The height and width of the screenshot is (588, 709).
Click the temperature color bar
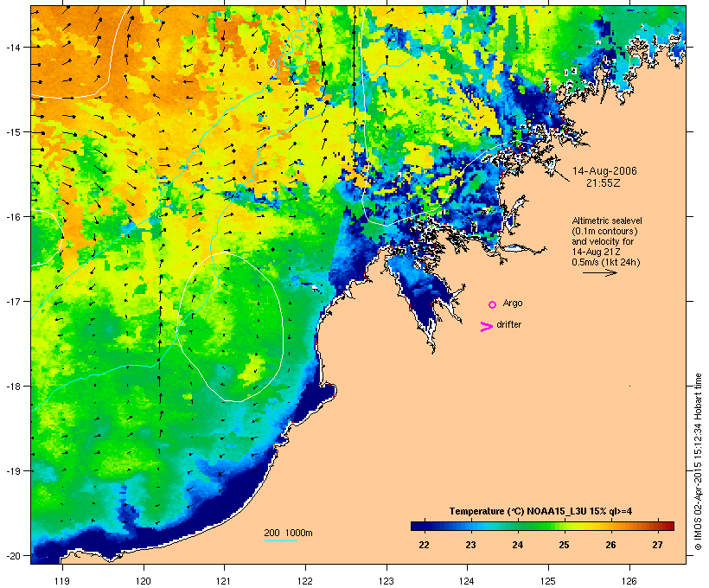[542, 526]
